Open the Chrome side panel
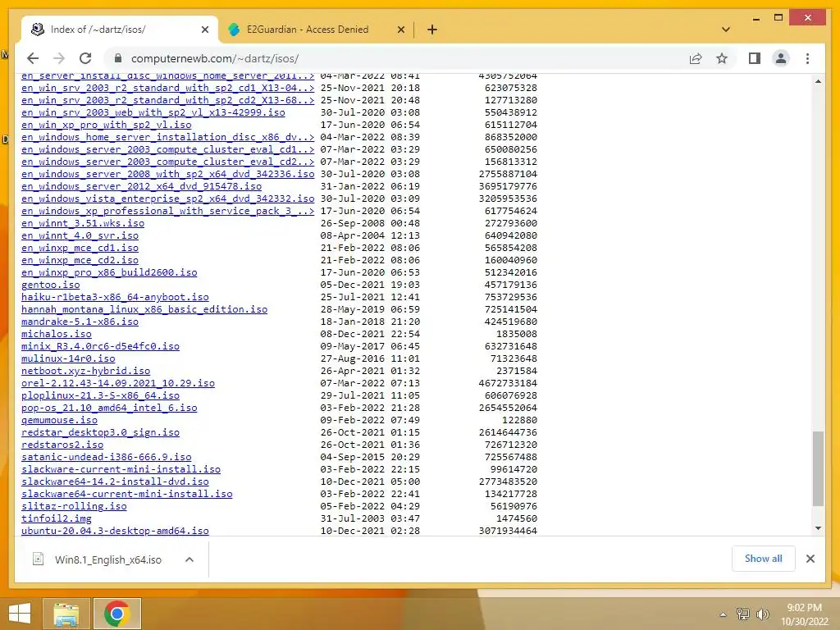 point(755,58)
